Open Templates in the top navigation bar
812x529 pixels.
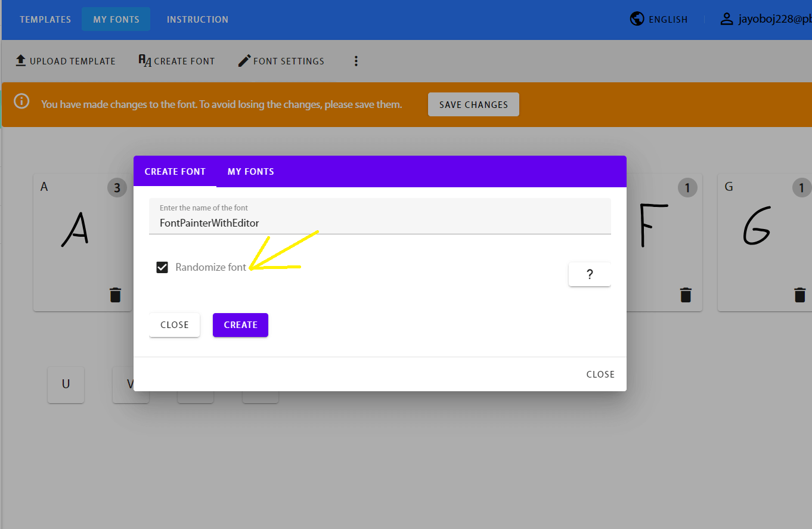[x=45, y=19]
